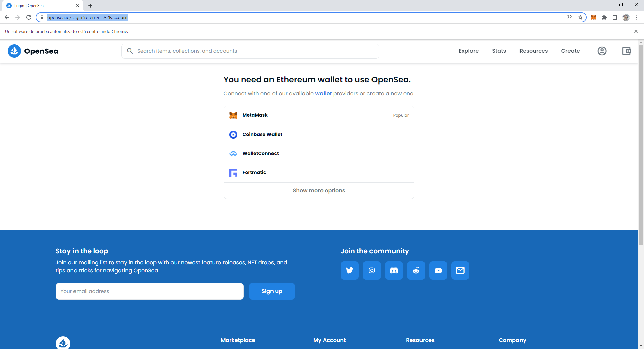The height and width of the screenshot is (349, 644).
Task: Connect with Fortmatic
Action: pyautogui.click(x=319, y=173)
